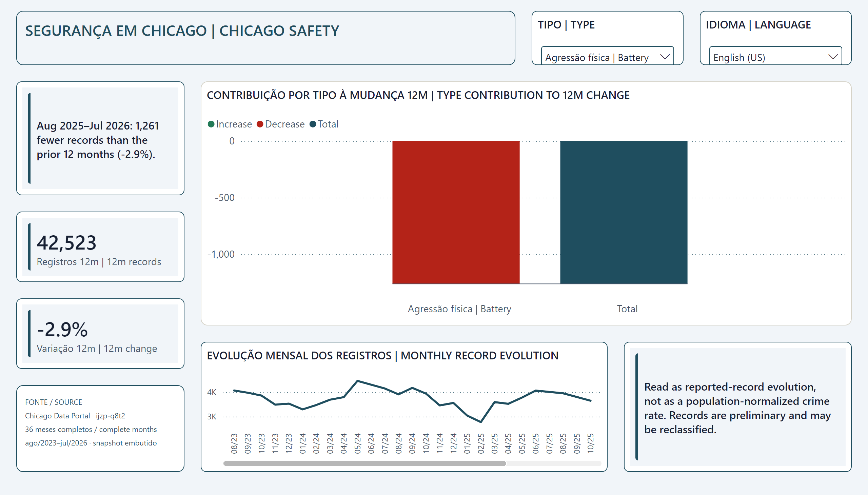Click the horizontal scrollbar under monthly chart
Viewport: 868px width, 495px height.
coord(364,463)
